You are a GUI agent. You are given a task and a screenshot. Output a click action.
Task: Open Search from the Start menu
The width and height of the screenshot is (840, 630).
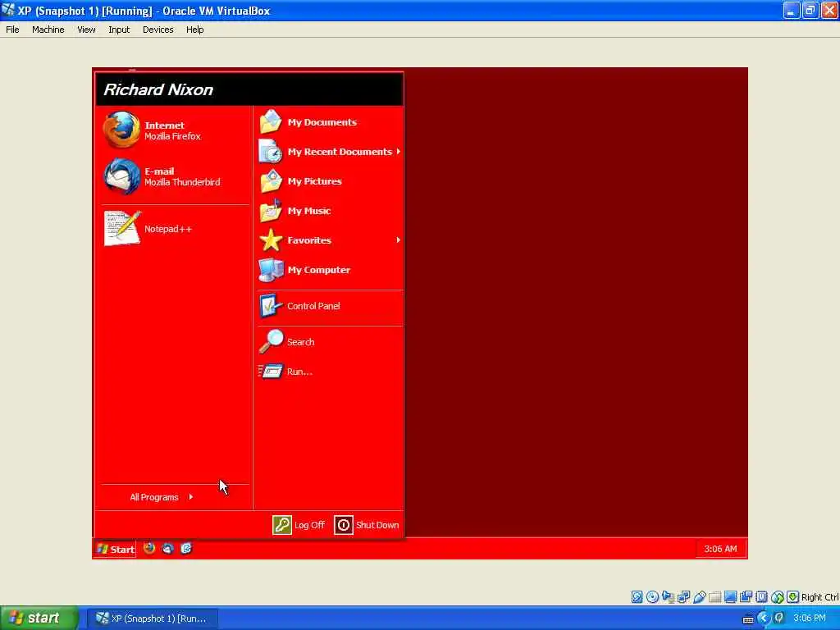click(330, 342)
